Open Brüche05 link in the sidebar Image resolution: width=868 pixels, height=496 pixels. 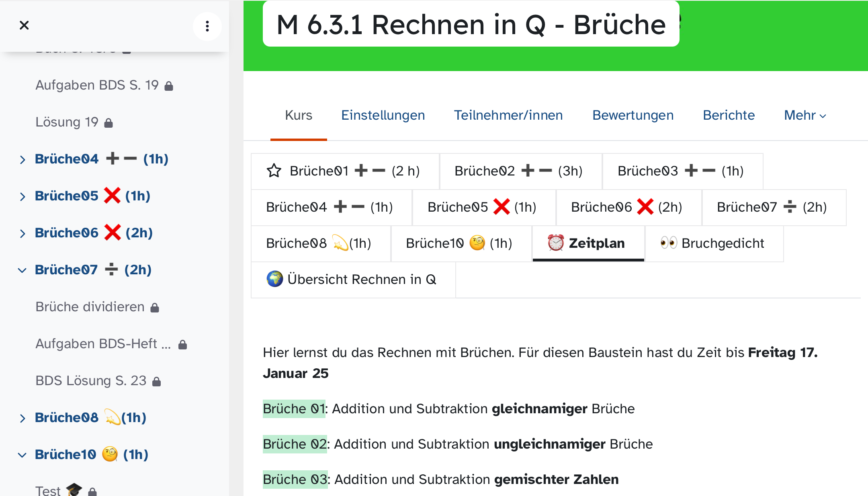67,196
